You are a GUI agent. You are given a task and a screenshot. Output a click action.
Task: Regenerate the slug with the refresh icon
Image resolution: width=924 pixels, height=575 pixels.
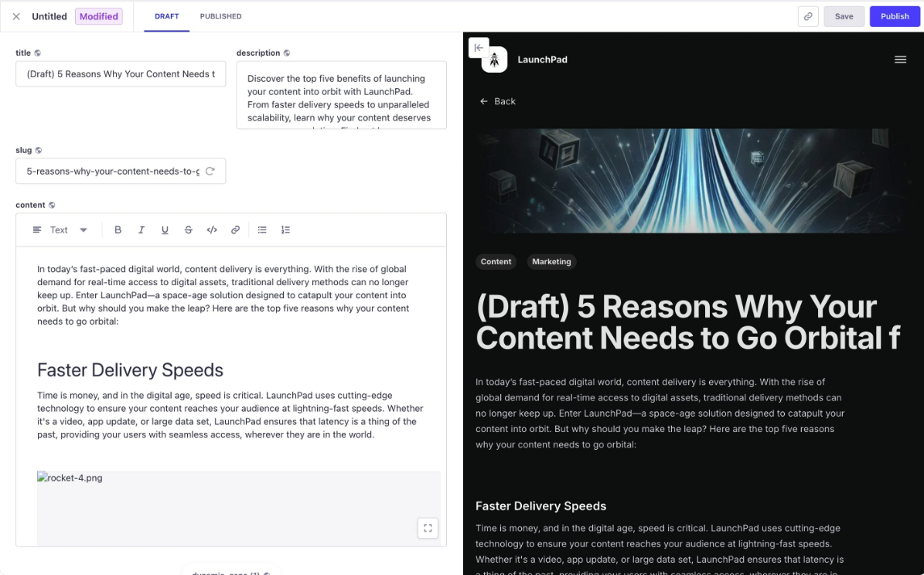210,172
